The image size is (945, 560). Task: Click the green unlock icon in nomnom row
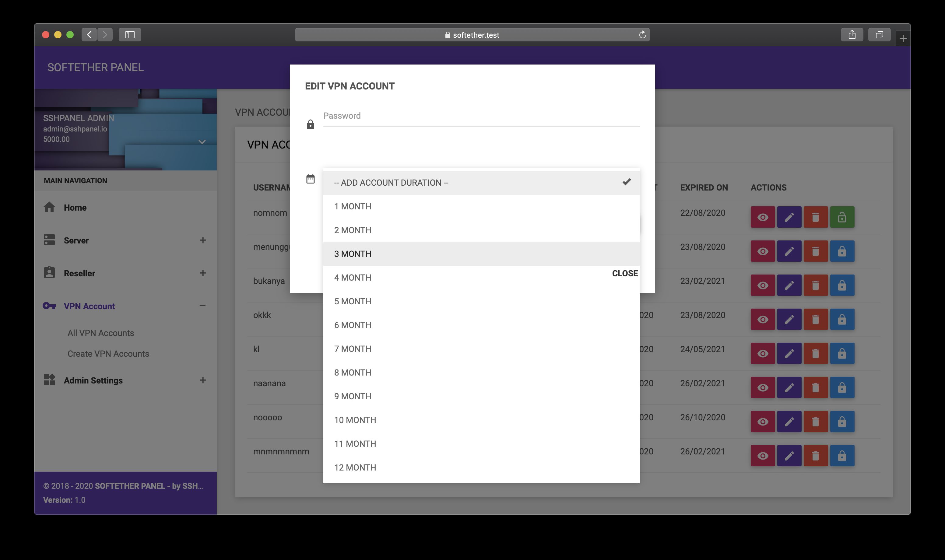(x=841, y=217)
